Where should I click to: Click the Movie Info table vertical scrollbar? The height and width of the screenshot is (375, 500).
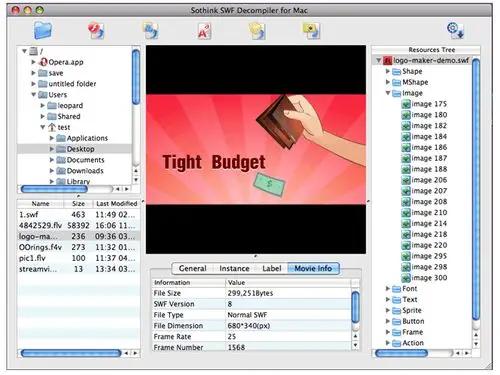(x=356, y=307)
